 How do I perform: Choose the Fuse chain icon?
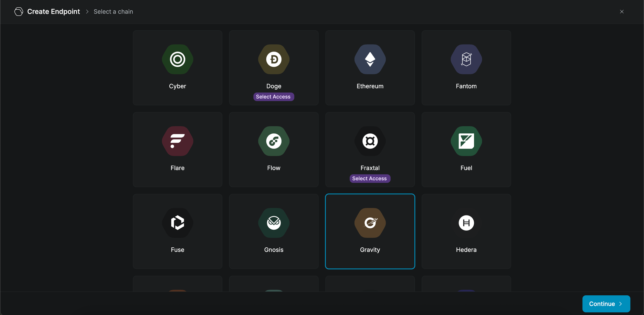pos(177,223)
